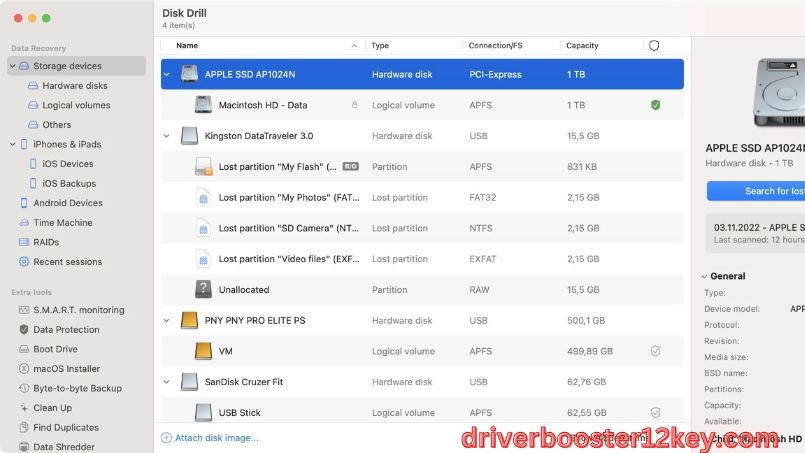The image size is (805, 453).
Task: Select Lost partition "My Flash" row
Action: (x=422, y=167)
